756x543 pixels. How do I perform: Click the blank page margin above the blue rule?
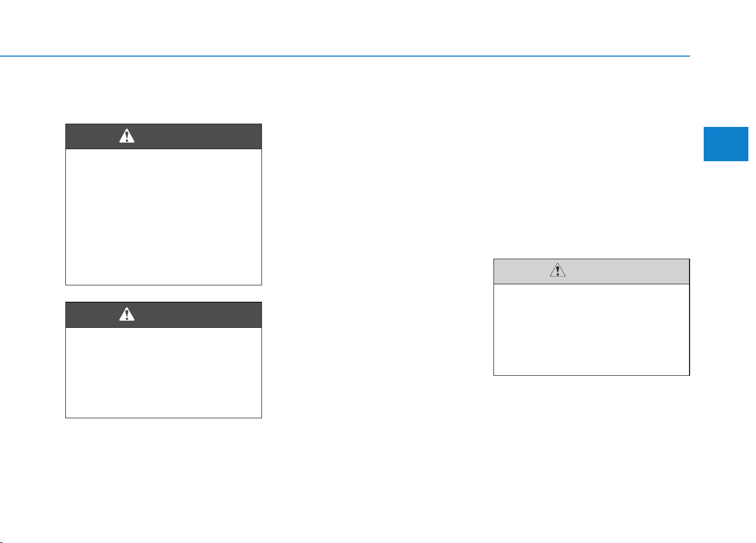pos(345,27)
